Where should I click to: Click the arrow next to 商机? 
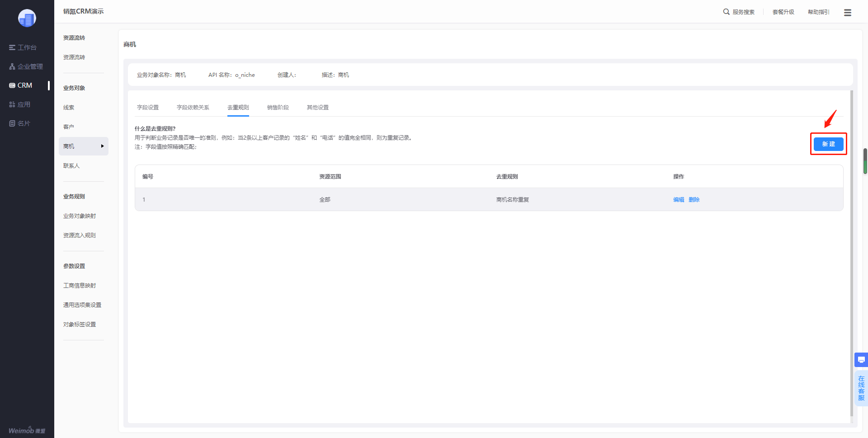[x=103, y=146]
